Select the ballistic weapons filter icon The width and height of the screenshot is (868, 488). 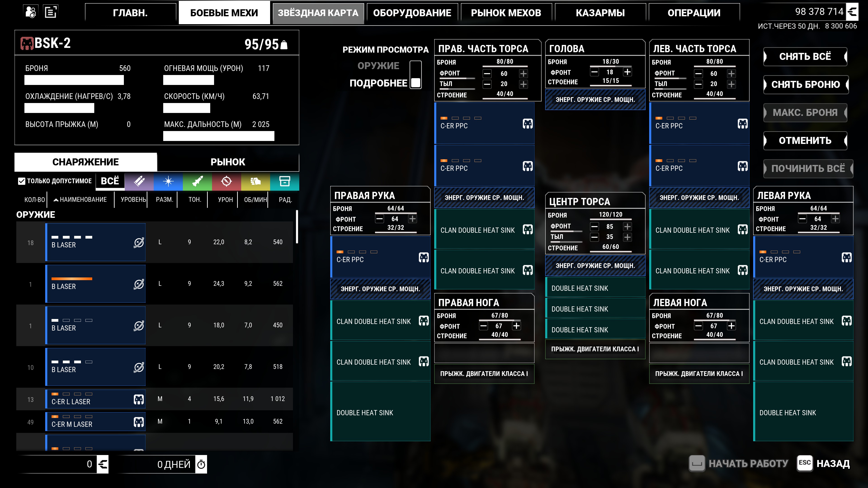point(139,181)
